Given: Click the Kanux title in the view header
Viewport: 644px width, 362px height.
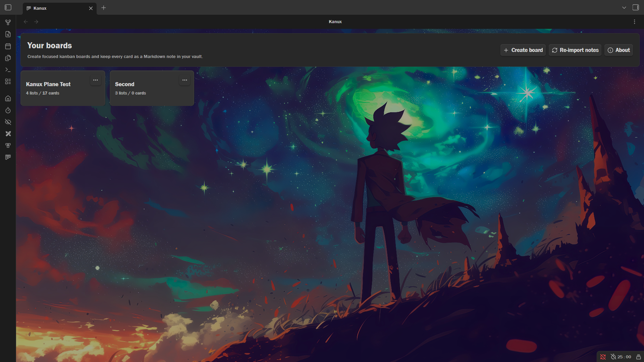Looking at the screenshot, I should 335,22.
